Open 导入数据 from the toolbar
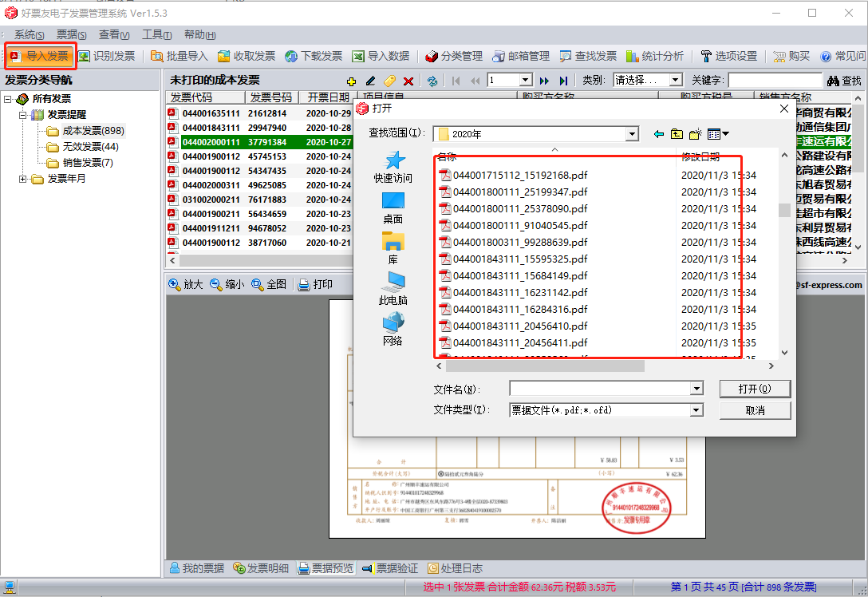This screenshot has width=868, height=597. click(x=381, y=56)
